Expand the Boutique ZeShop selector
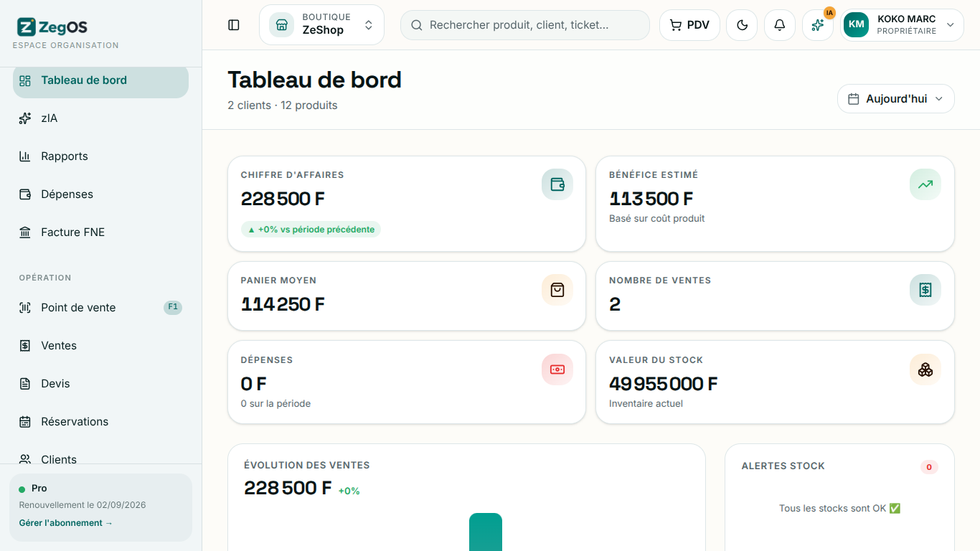The height and width of the screenshot is (551, 980). [321, 25]
